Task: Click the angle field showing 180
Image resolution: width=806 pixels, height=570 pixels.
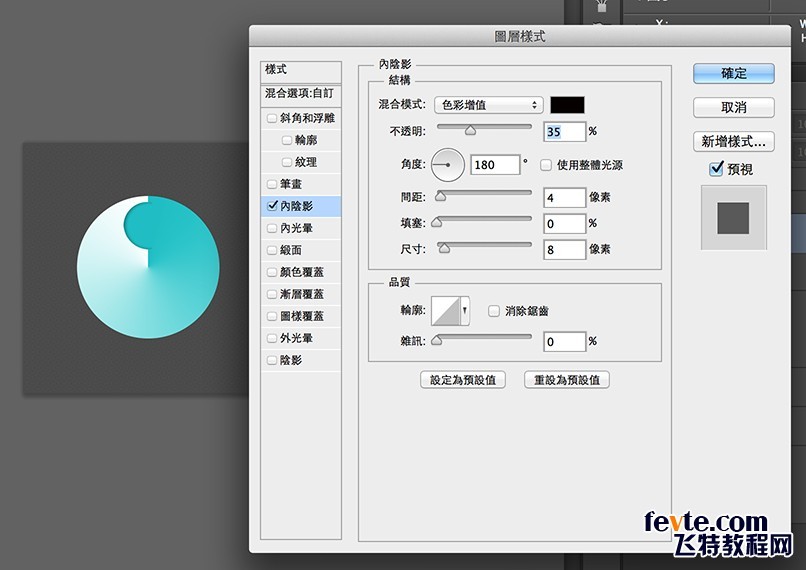Action: 495,165
